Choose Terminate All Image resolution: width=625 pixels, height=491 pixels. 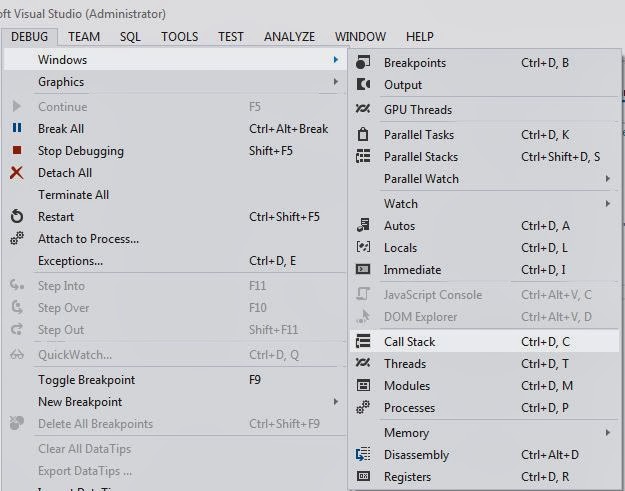point(175,194)
